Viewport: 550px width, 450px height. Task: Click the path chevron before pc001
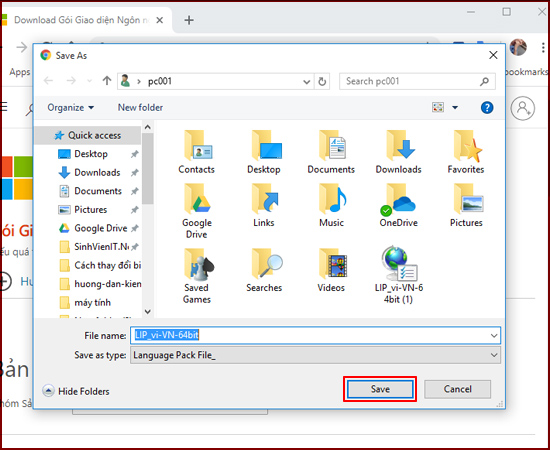139,82
